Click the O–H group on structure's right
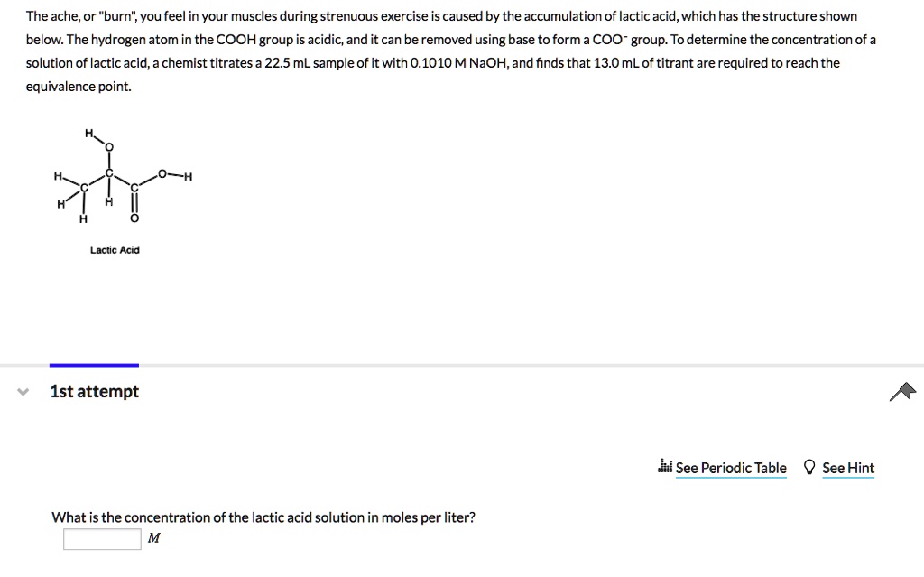The image size is (924, 577). pyautogui.click(x=175, y=175)
